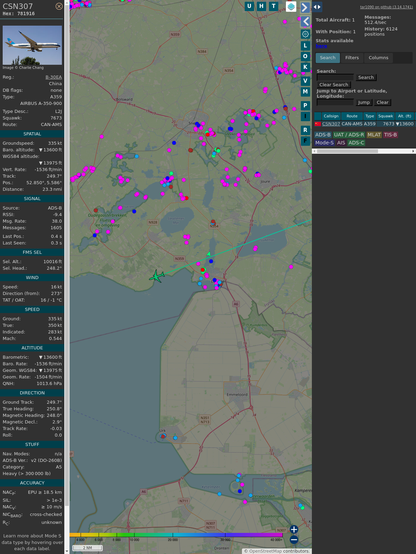
Task: Expand sidebar with right chevron button
Action: 305,7
